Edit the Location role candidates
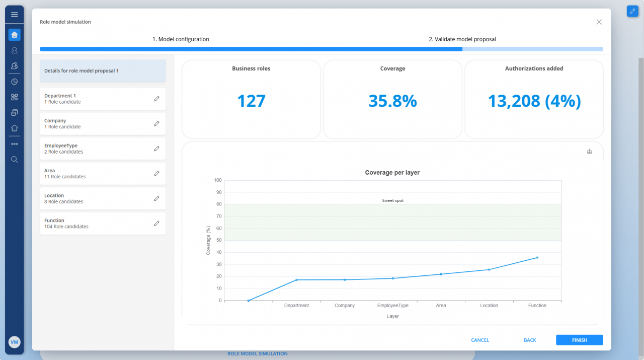The width and height of the screenshot is (644, 360). pyautogui.click(x=156, y=198)
